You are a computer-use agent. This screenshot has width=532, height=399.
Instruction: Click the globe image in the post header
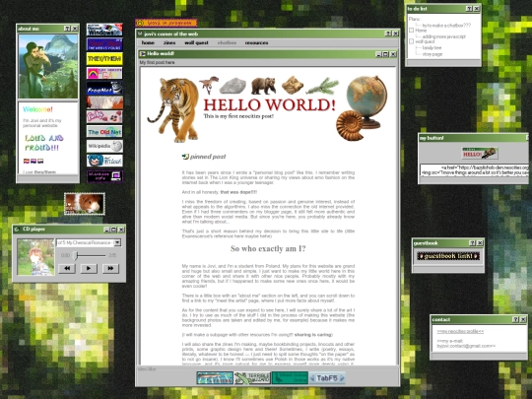pos(367,101)
